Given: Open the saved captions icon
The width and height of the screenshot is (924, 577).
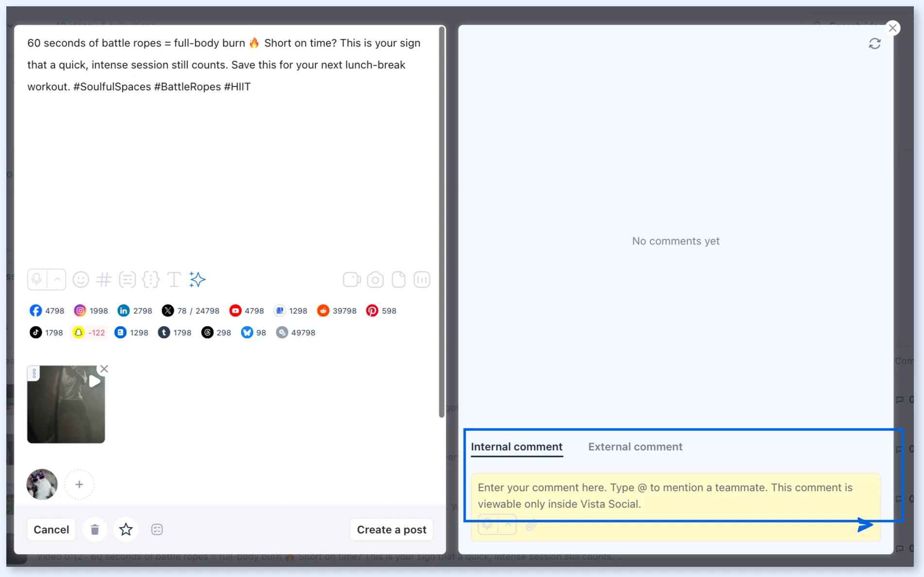Looking at the screenshot, I should pyautogui.click(x=127, y=280).
